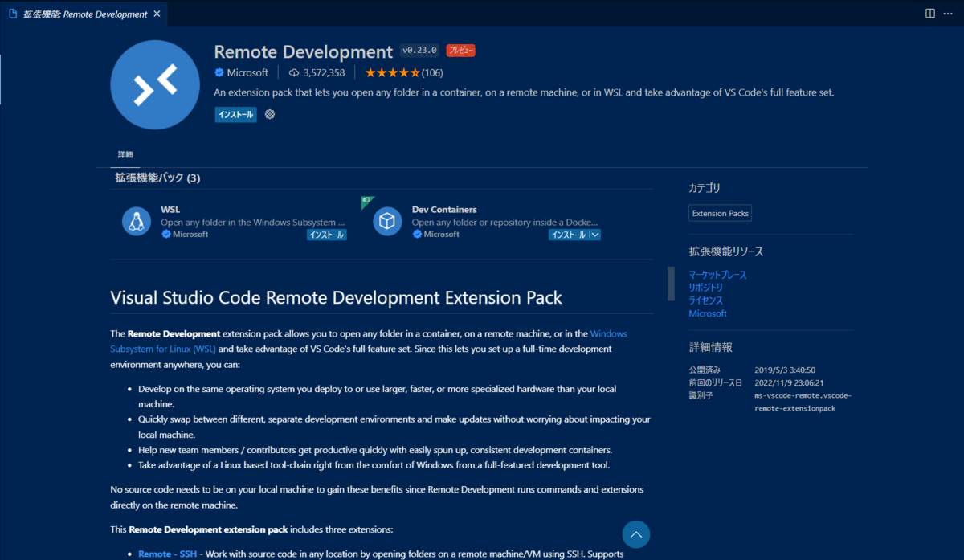The height and width of the screenshot is (560, 964).
Task: Click the Remote Development extension logo
Action: click(x=155, y=84)
